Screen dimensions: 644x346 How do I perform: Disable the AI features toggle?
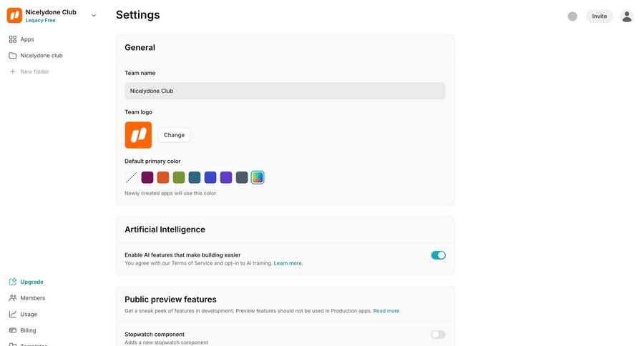(x=438, y=255)
